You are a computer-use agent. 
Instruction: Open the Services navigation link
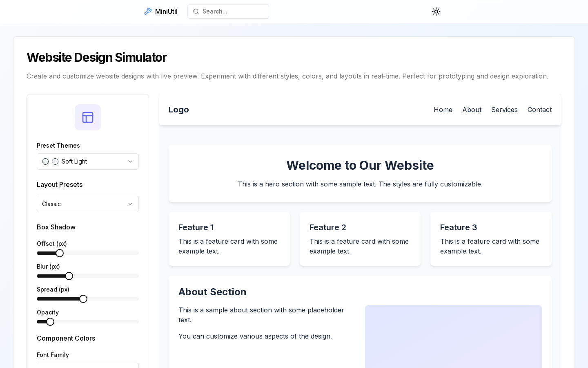504,110
